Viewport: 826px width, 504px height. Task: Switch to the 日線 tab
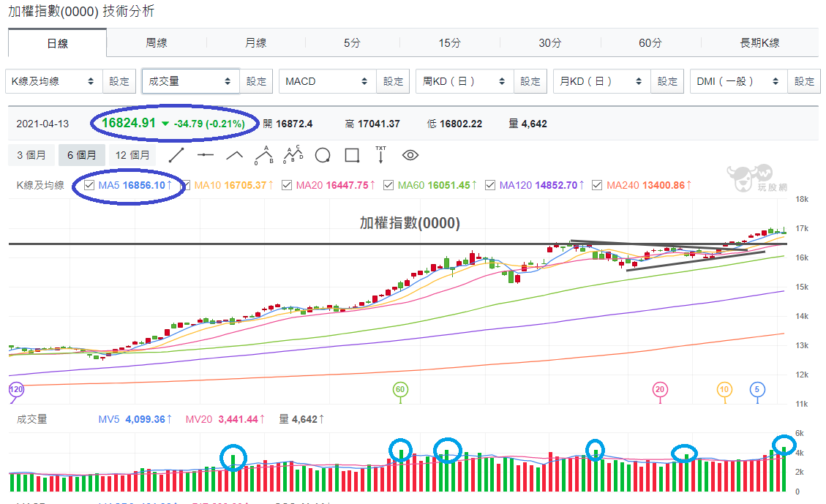point(57,43)
